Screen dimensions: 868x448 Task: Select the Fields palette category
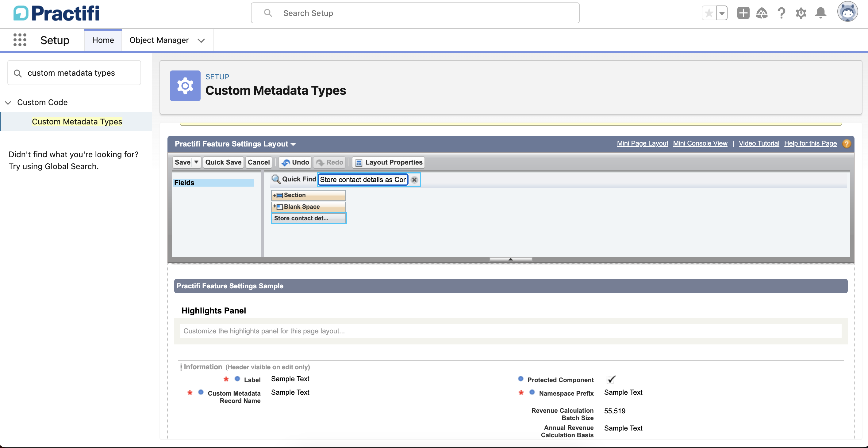click(x=213, y=183)
